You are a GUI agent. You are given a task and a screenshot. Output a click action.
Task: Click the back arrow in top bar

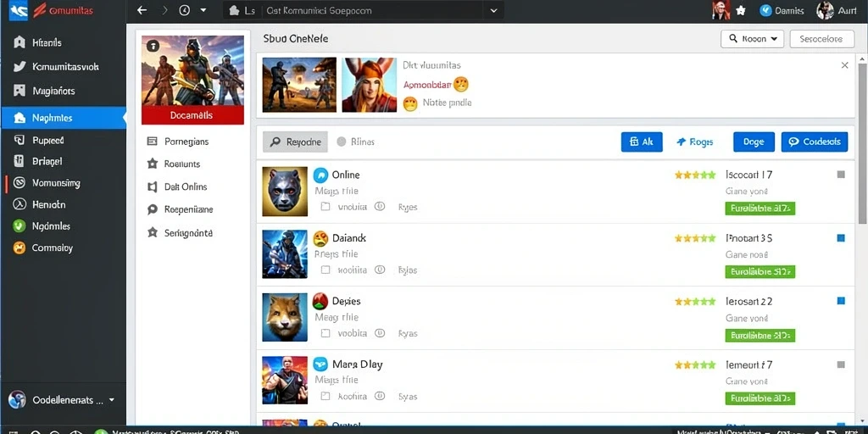(x=142, y=10)
